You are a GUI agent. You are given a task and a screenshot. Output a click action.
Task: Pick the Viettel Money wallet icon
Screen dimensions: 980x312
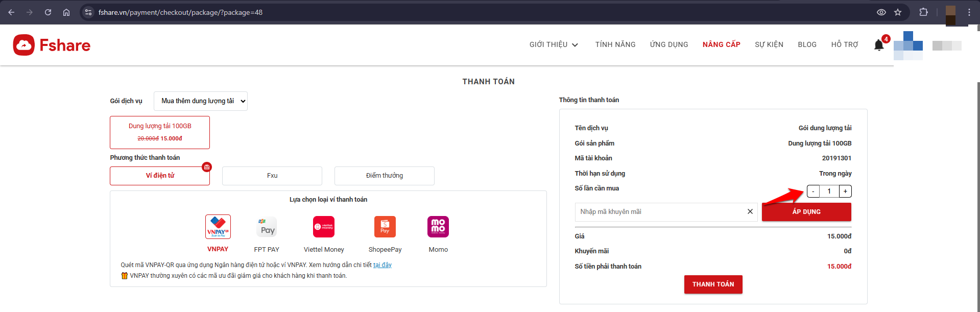[324, 227]
